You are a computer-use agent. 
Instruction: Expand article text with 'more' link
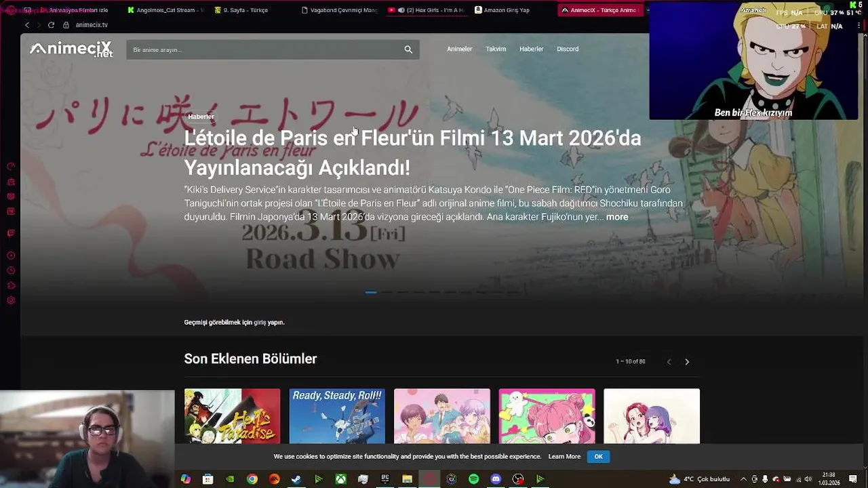(x=617, y=217)
